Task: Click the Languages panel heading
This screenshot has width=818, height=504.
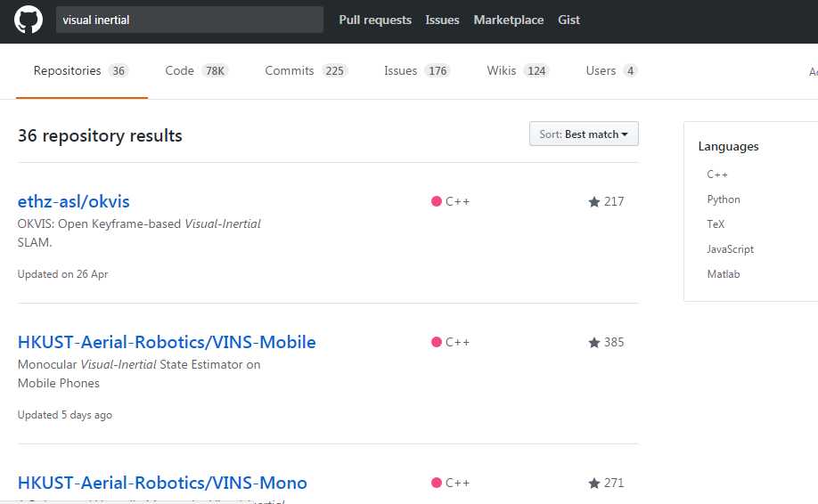Action: 728,146
